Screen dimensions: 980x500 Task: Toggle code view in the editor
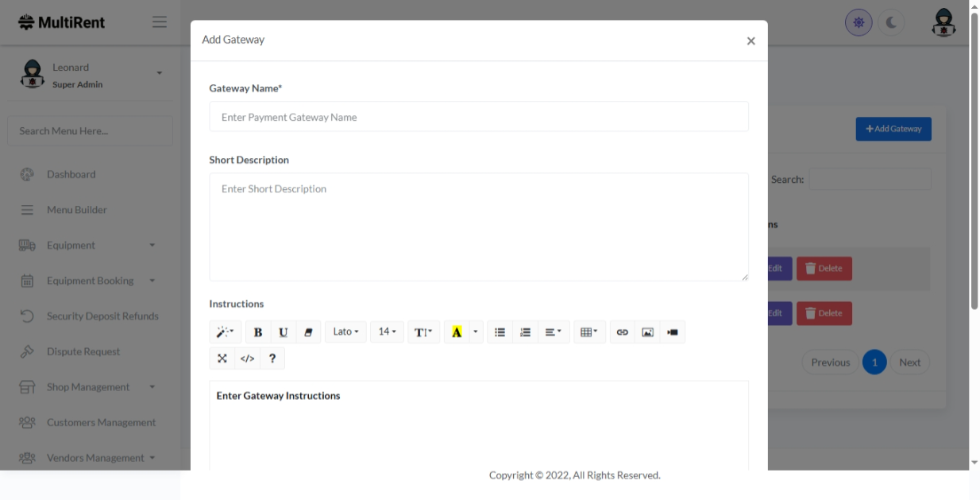(247, 359)
